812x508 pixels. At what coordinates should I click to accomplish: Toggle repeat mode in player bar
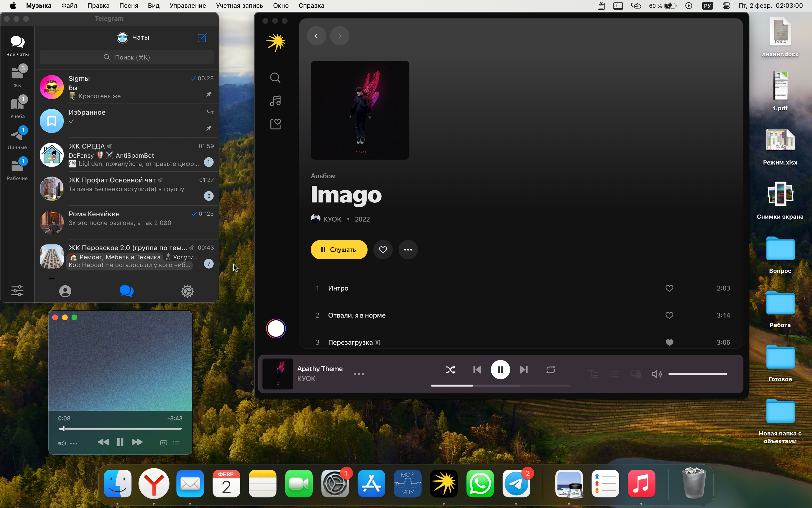click(x=550, y=370)
